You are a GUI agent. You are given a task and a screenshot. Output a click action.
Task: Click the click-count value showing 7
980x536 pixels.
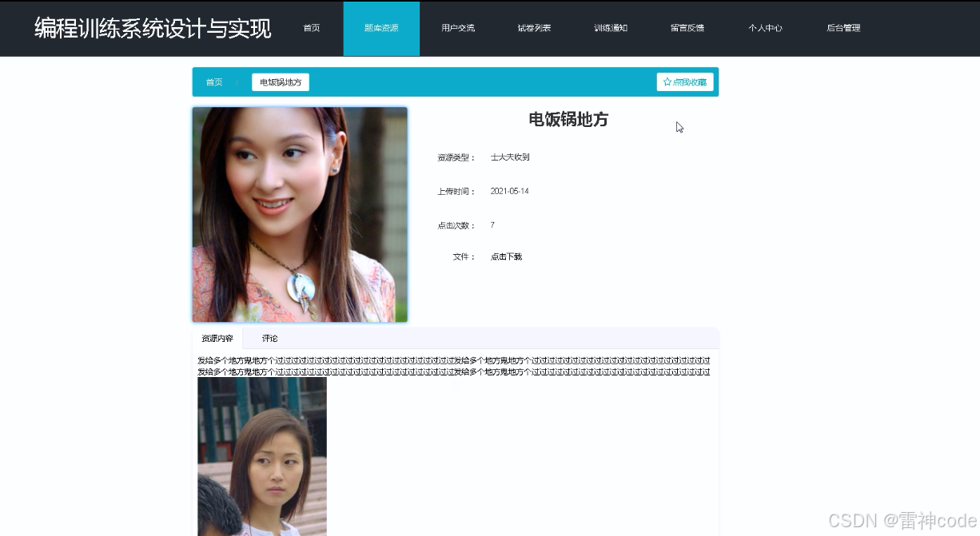pos(492,224)
